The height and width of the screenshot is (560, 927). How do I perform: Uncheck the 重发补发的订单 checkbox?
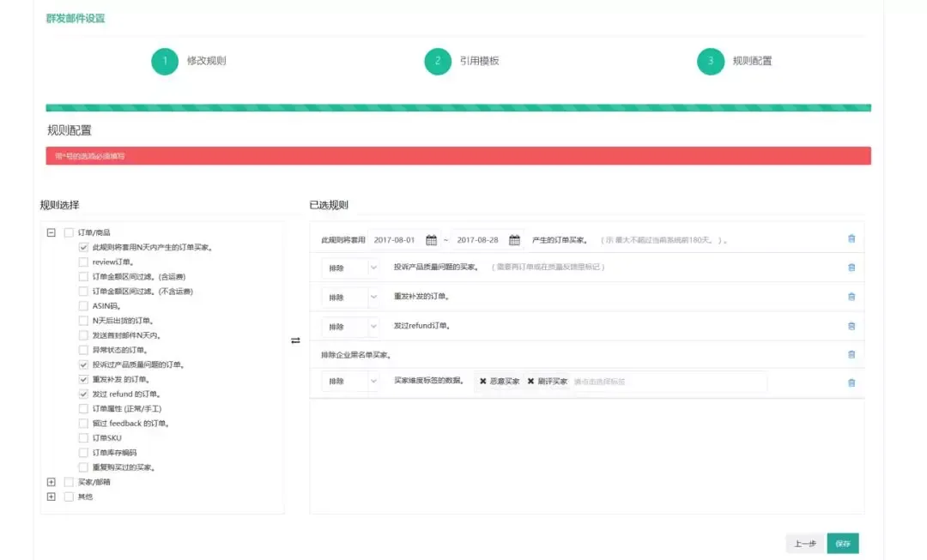pyautogui.click(x=83, y=379)
